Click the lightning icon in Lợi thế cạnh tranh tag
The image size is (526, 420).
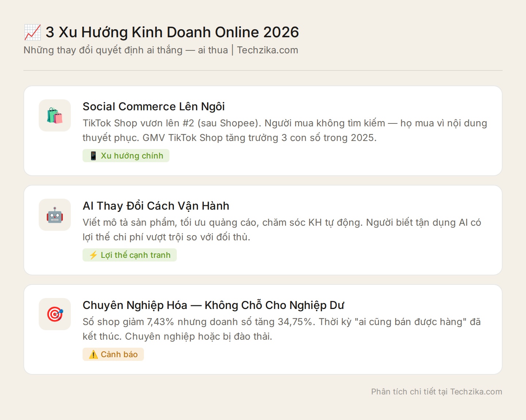[x=94, y=255]
